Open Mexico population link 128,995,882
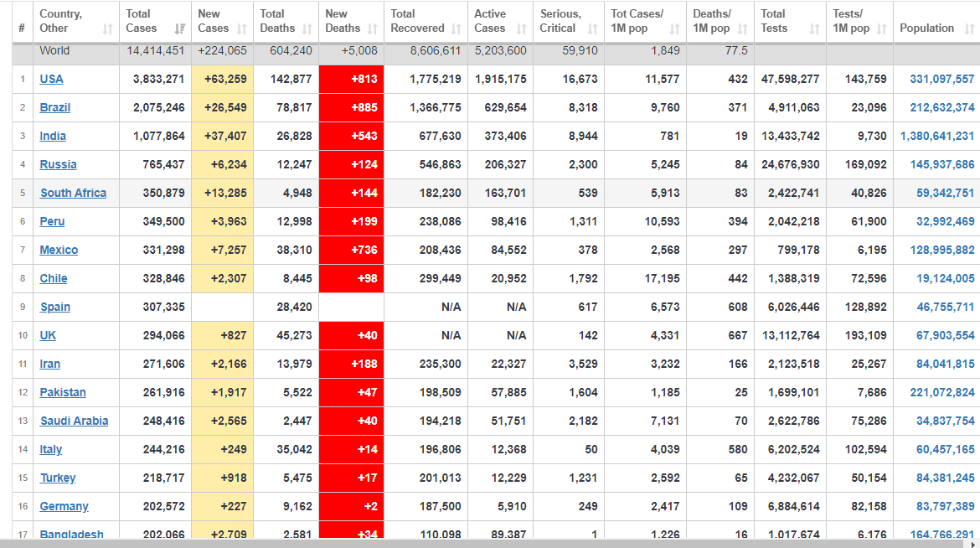 [x=941, y=250]
